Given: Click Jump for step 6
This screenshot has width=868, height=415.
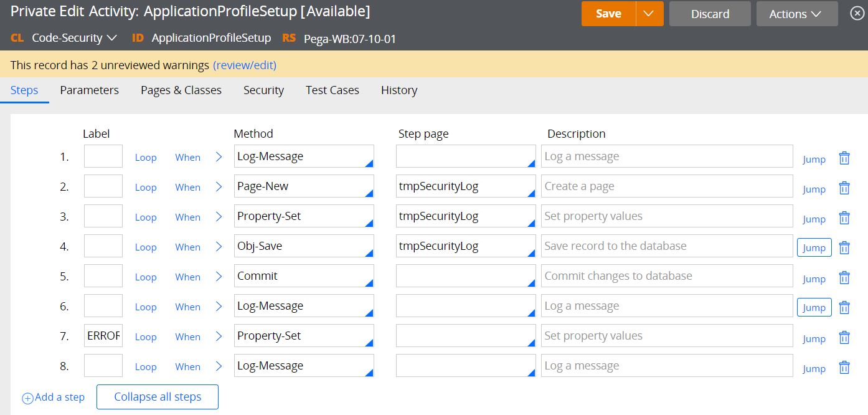Looking at the screenshot, I should (814, 307).
